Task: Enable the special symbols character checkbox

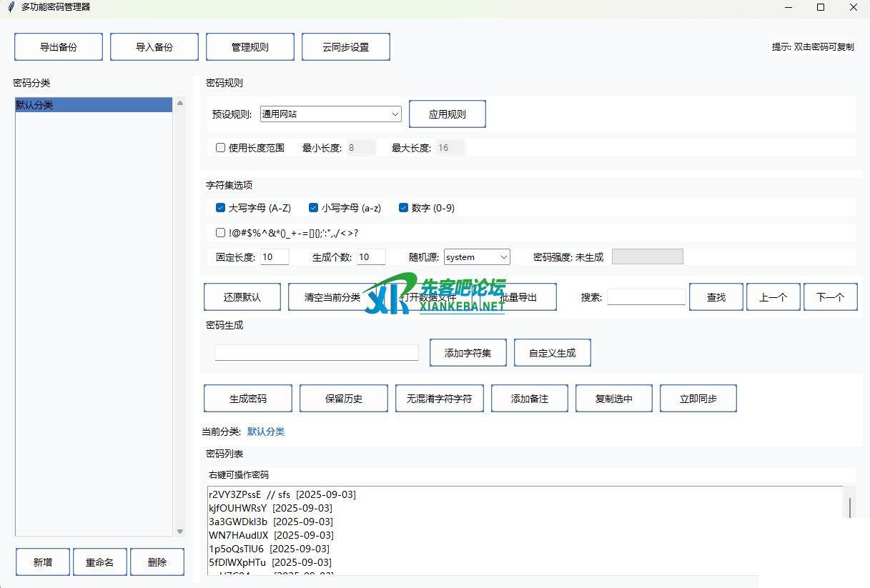Action: (x=221, y=232)
